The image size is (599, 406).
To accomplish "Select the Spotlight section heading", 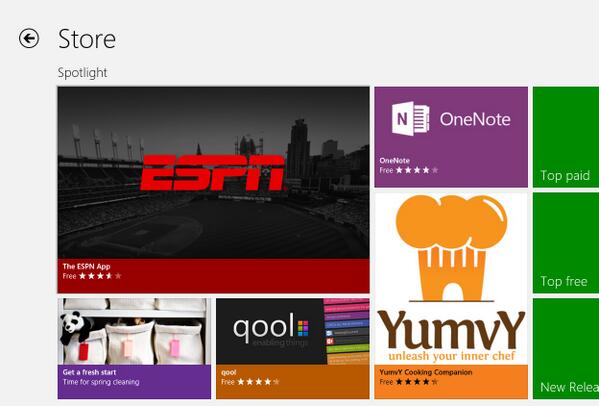I will [82, 73].
